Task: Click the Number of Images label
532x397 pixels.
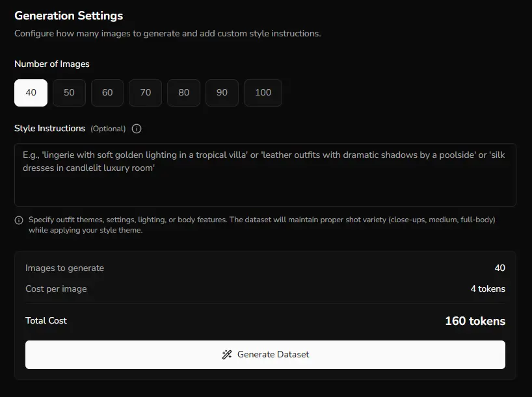Action: click(x=52, y=64)
